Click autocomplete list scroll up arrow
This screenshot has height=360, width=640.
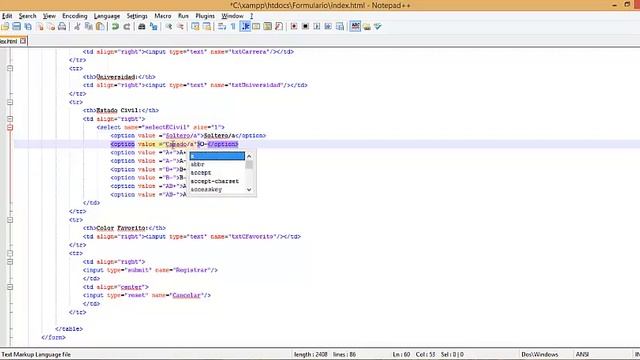pyautogui.click(x=249, y=156)
